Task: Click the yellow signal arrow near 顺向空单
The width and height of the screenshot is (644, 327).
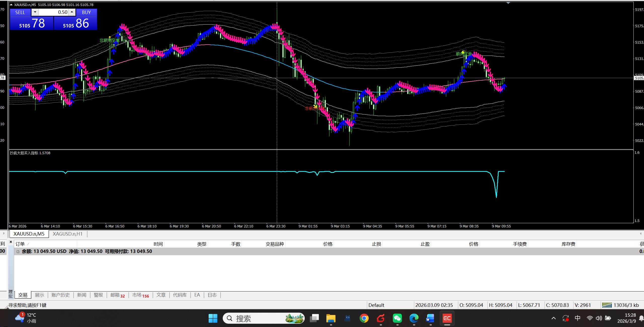Action: (463, 52)
